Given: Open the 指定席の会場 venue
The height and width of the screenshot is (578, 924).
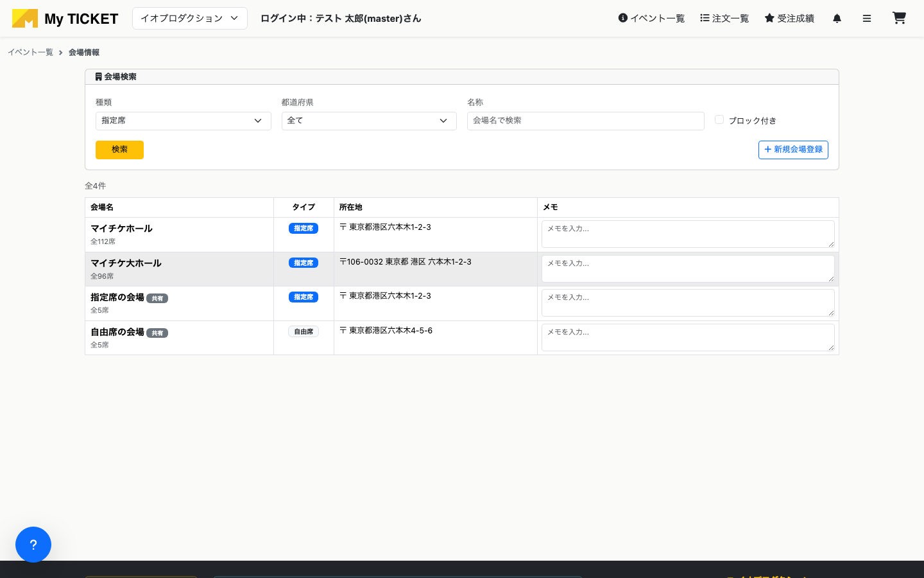Looking at the screenshot, I should [x=117, y=297].
